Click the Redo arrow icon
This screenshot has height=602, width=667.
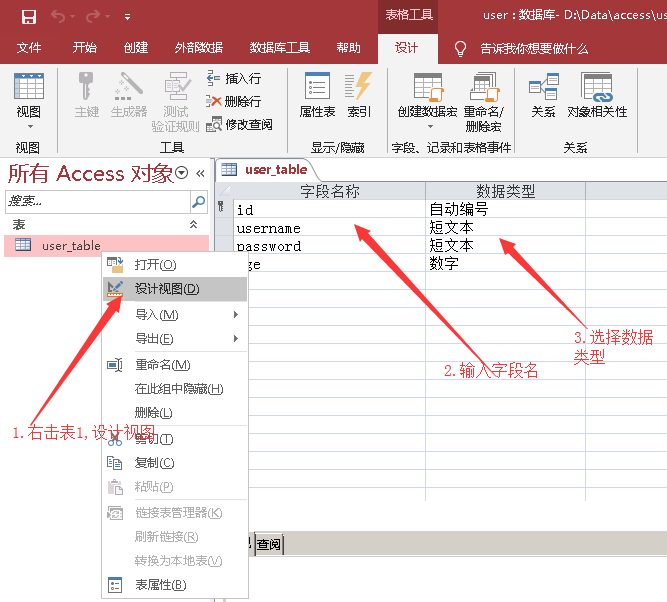click(93, 17)
